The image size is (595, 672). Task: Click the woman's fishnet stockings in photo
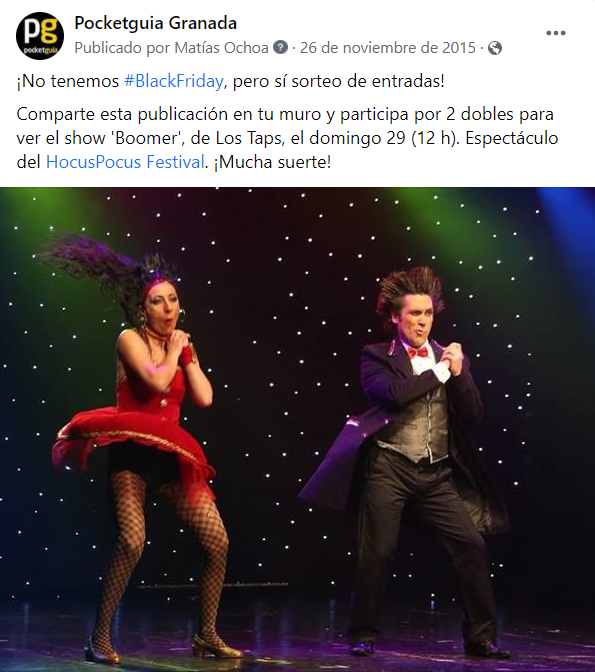163,557
